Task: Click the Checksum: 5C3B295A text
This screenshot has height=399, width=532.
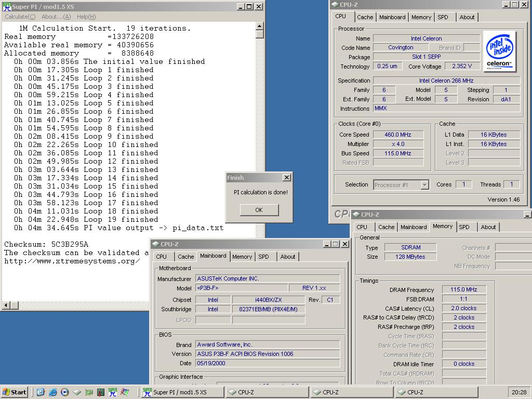Action: click(x=46, y=244)
